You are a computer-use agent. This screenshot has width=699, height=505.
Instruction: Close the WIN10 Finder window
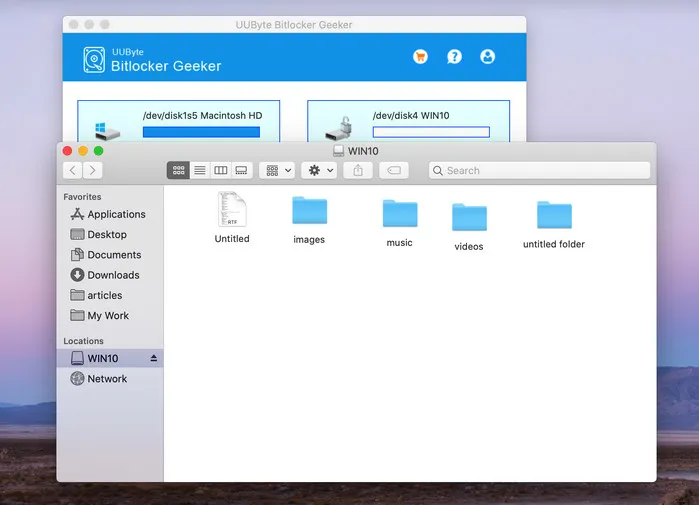[x=67, y=151]
